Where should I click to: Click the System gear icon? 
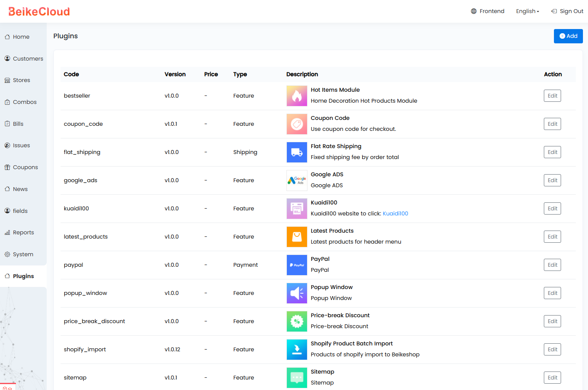click(x=7, y=254)
